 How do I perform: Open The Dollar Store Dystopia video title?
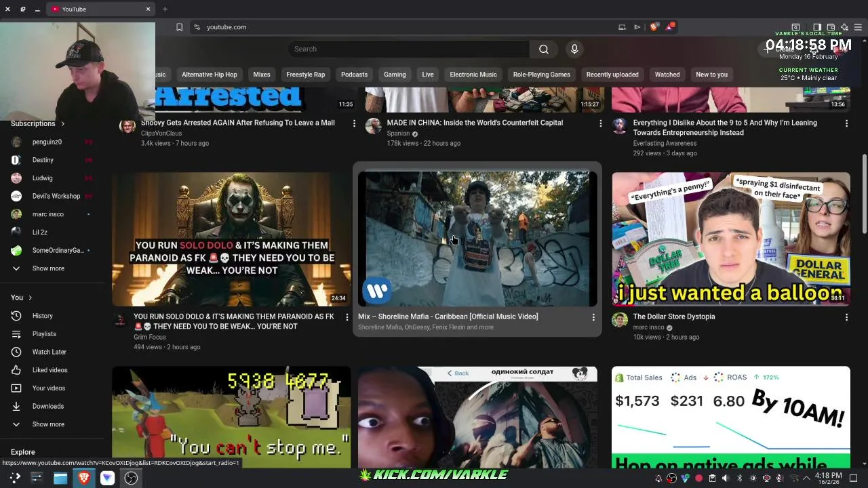[x=674, y=317]
